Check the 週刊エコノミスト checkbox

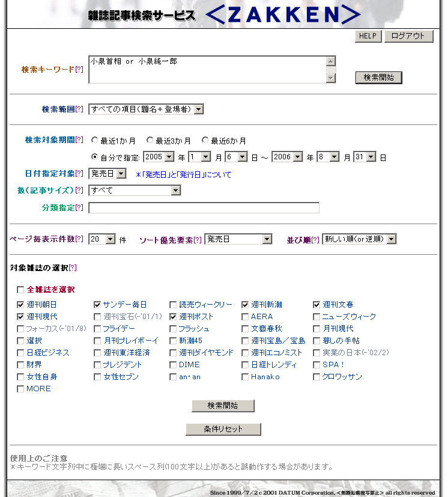(x=245, y=353)
